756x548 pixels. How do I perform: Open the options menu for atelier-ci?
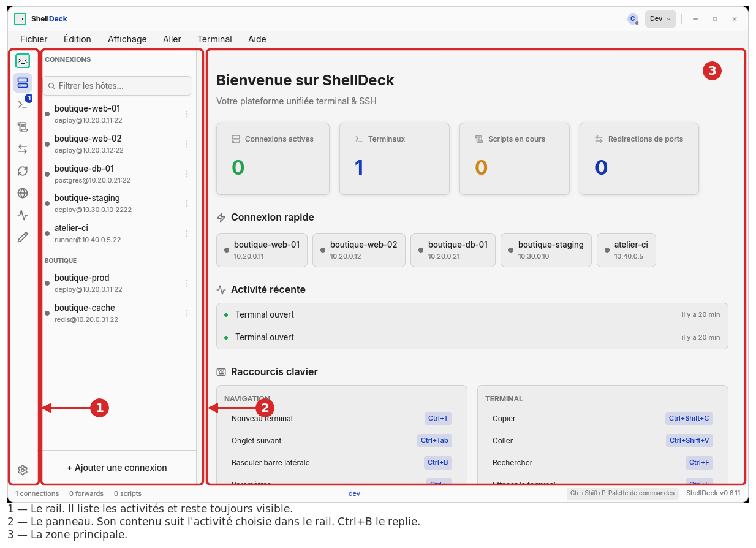187,234
